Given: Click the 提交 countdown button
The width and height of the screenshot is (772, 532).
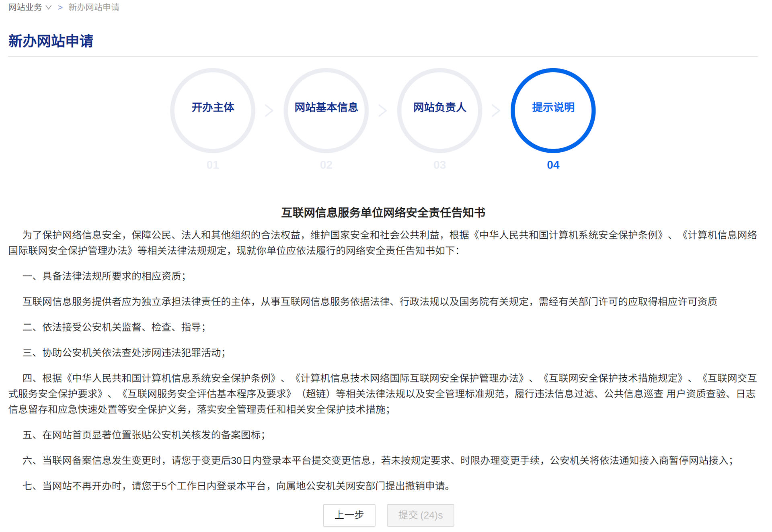Looking at the screenshot, I should pyautogui.click(x=420, y=515).
